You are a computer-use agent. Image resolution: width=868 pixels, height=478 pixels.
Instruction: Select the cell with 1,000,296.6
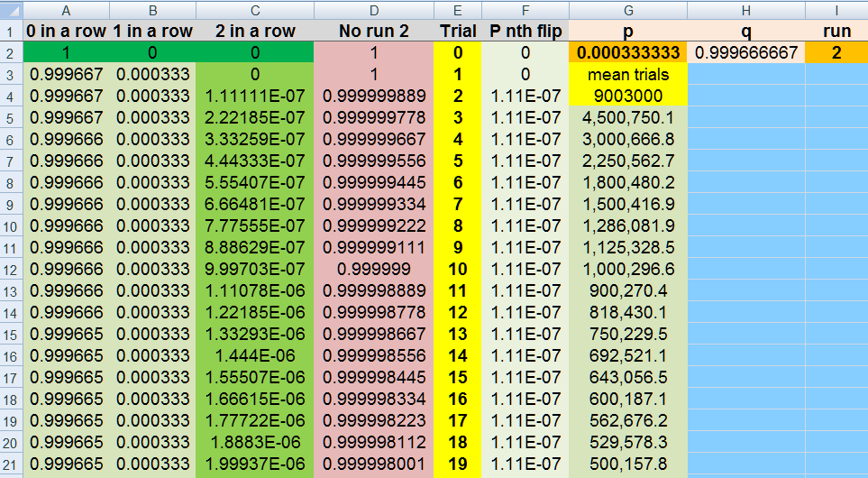click(628, 269)
